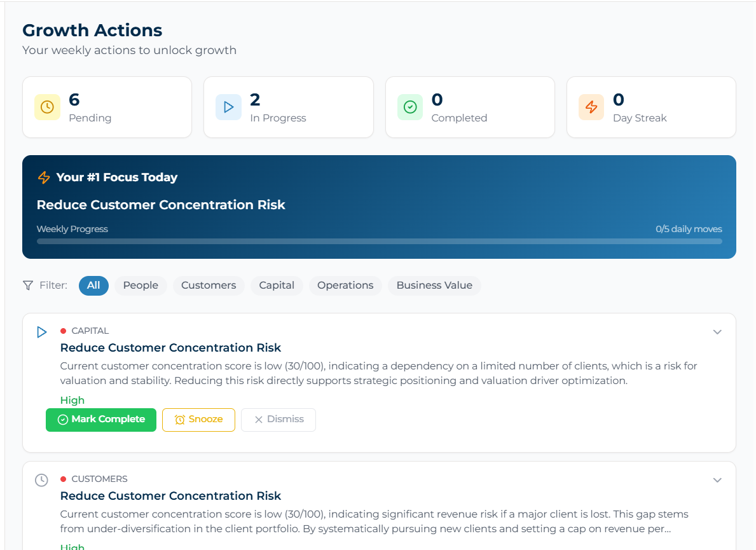Click the lightning icon beside Your #1 Focus Today

click(43, 177)
